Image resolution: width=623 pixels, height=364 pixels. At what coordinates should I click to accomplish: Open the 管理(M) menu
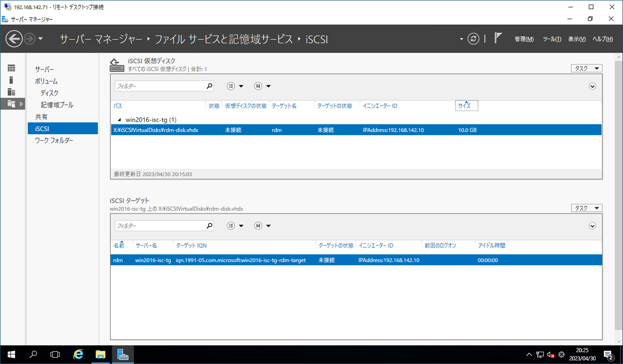click(524, 39)
